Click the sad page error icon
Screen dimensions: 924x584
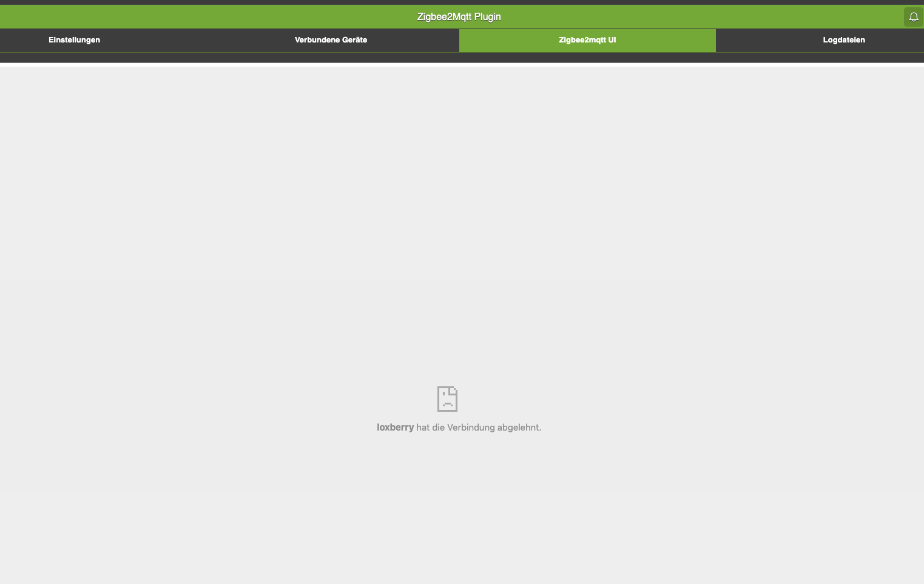pos(447,399)
